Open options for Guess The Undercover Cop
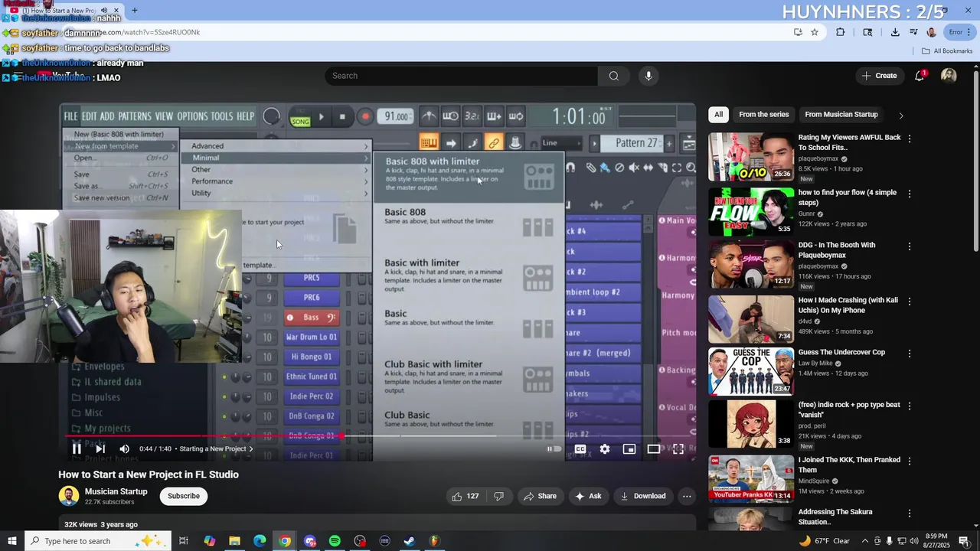Image resolution: width=980 pixels, height=551 pixels. pyautogui.click(x=910, y=354)
